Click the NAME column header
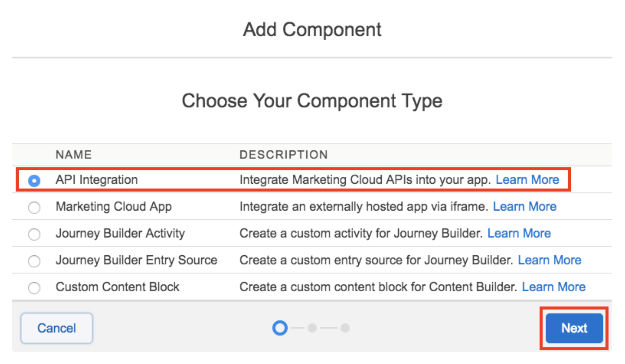Screen dimensions: 625x364 pos(74,154)
